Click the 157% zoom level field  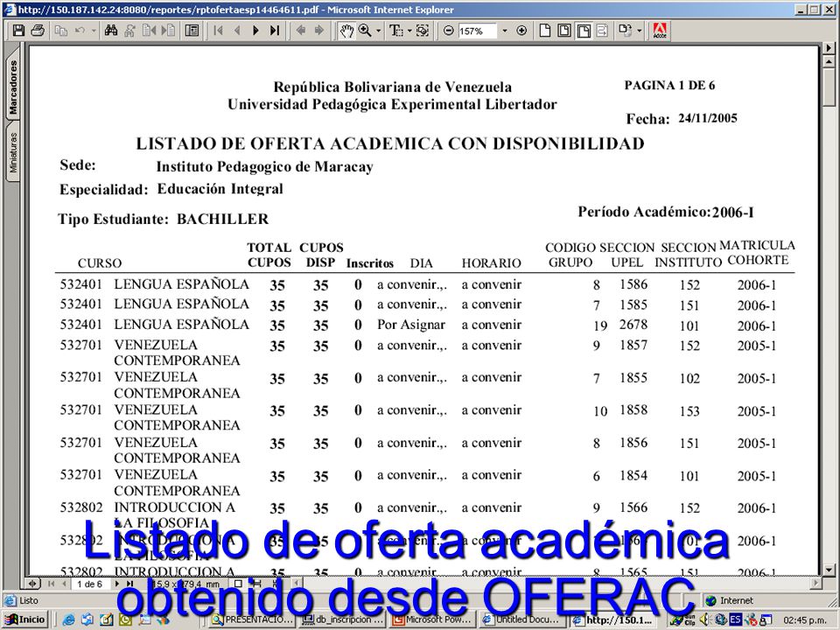pos(478,31)
